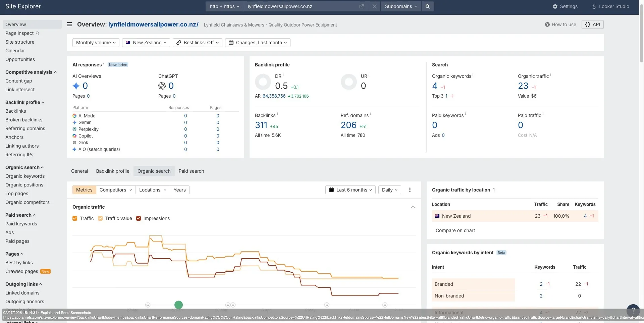Image resolution: width=644 pixels, height=323 pixels.
Task: Click the domain input field in top bar
Action: 302,6
